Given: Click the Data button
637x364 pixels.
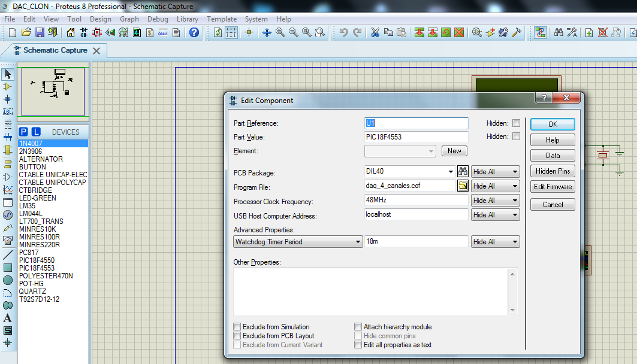Looking at the screenshot, I should pos(553,156).
